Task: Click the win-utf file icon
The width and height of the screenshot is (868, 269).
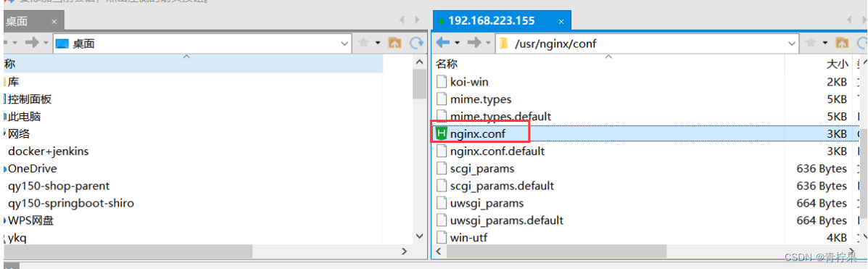Action: pyautogui.click(x=441, y=238)
